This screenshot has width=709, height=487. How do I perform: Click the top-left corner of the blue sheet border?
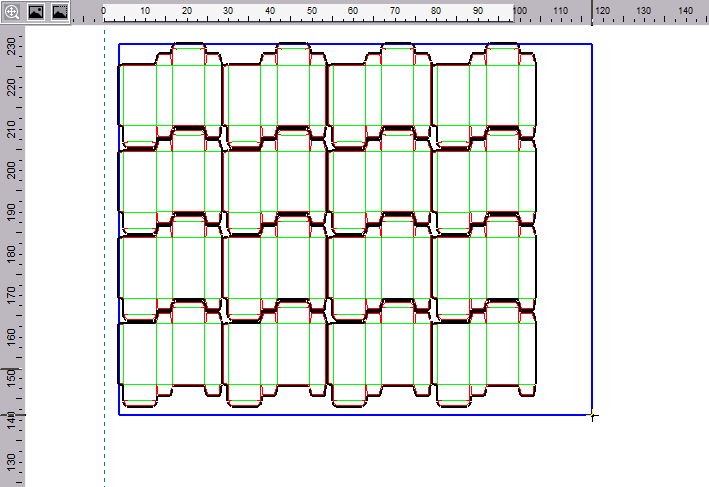(x=119, y=44)
